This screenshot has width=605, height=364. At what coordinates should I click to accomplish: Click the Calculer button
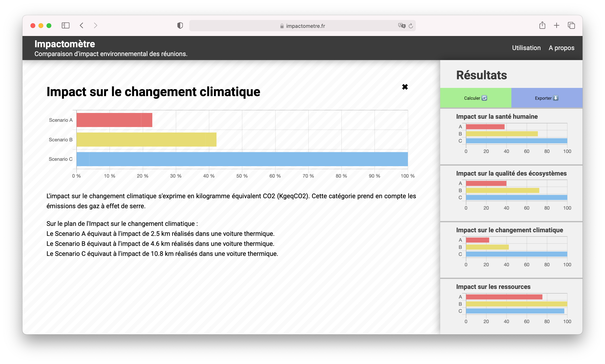pos(475,98)
